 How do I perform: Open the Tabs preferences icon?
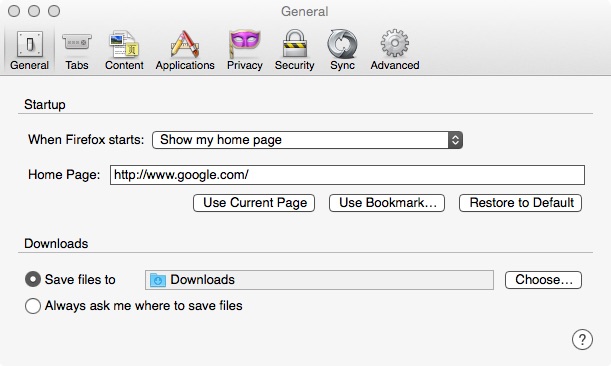click(77, 42)
